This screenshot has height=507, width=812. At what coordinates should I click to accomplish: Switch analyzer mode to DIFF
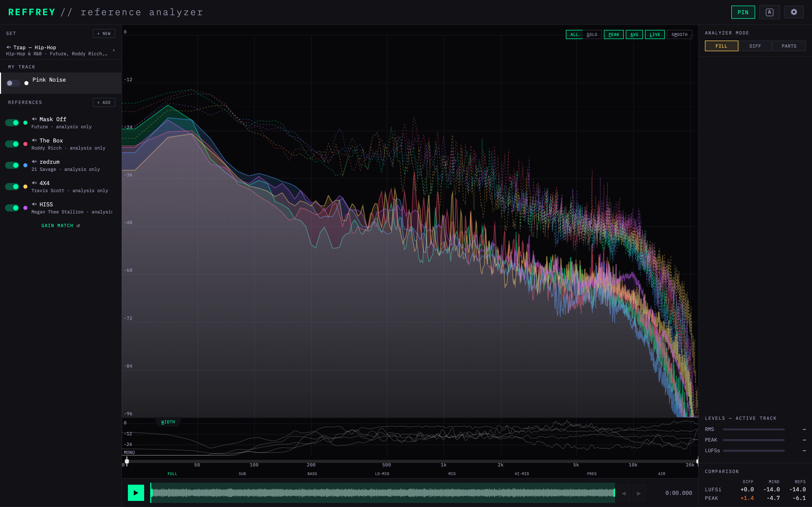point(755,46)
